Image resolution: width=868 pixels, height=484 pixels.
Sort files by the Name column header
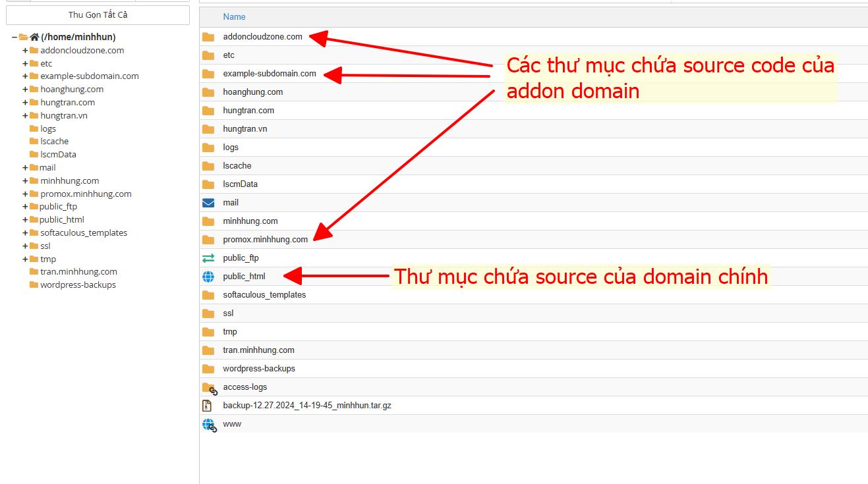pyautogui.click(x=234, y=17)
